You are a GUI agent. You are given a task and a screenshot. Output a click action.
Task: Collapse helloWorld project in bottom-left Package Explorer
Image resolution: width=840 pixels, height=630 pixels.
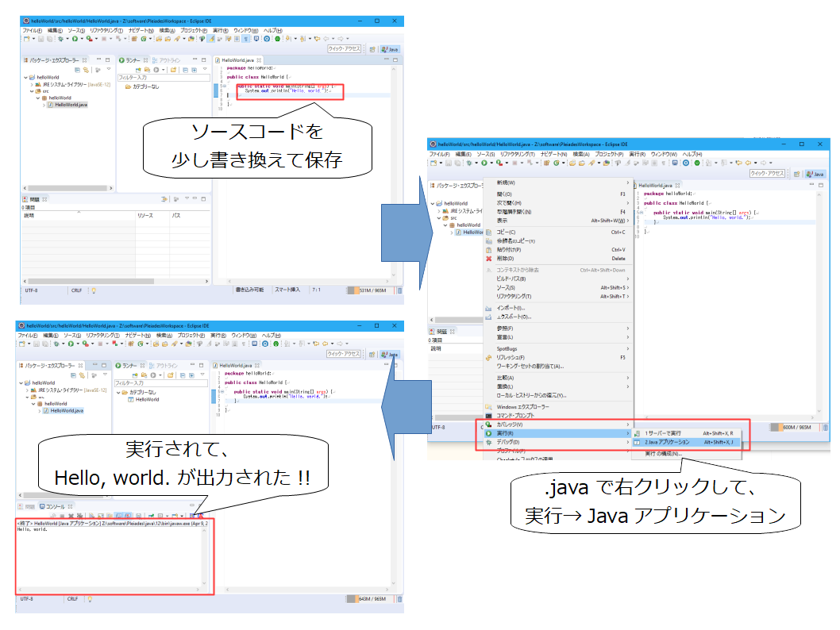pyautogui.click(x=21, y=383)
